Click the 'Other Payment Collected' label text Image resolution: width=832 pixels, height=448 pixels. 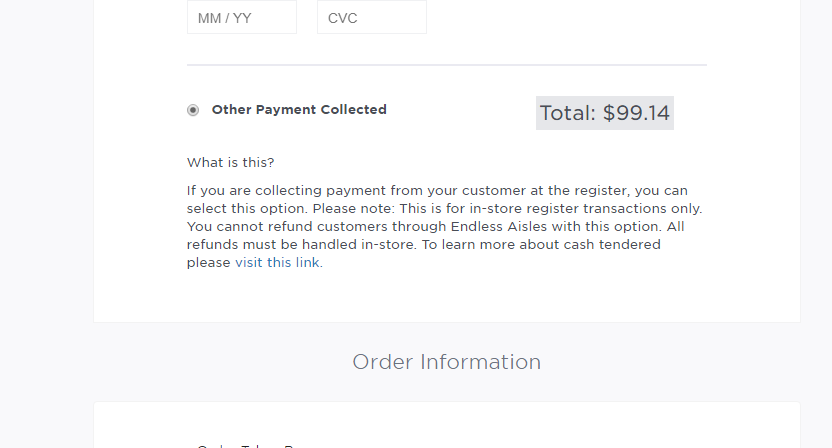(x=299, y=110)
